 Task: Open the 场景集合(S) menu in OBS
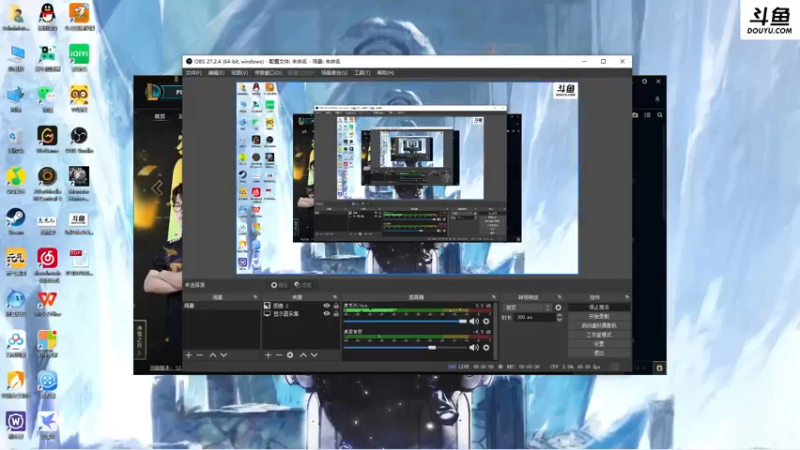point(334,73)
